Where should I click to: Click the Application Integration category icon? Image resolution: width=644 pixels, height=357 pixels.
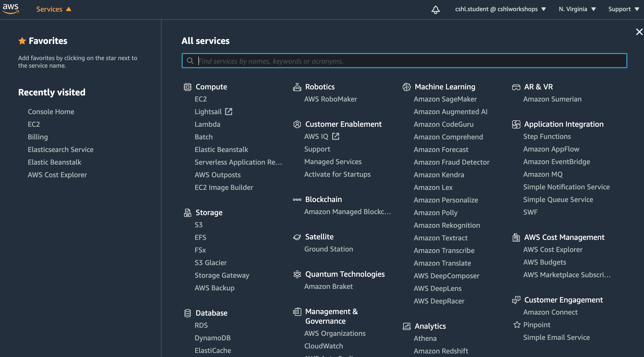coord(516,124)
